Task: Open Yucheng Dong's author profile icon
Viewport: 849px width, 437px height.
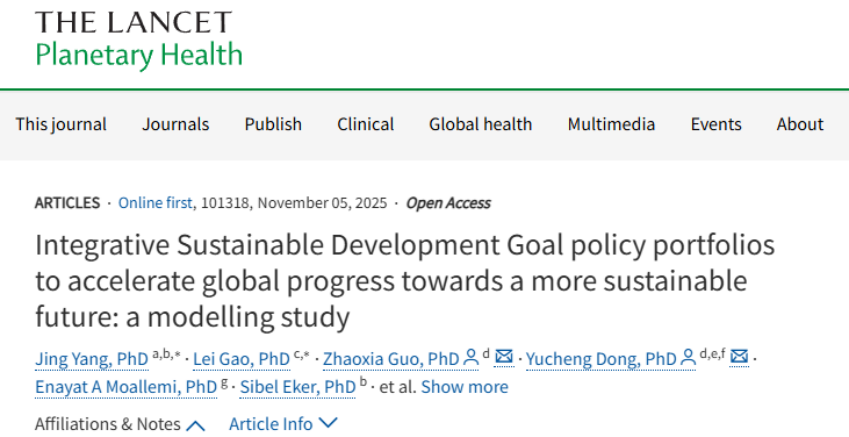Action: tap(688, 357)
